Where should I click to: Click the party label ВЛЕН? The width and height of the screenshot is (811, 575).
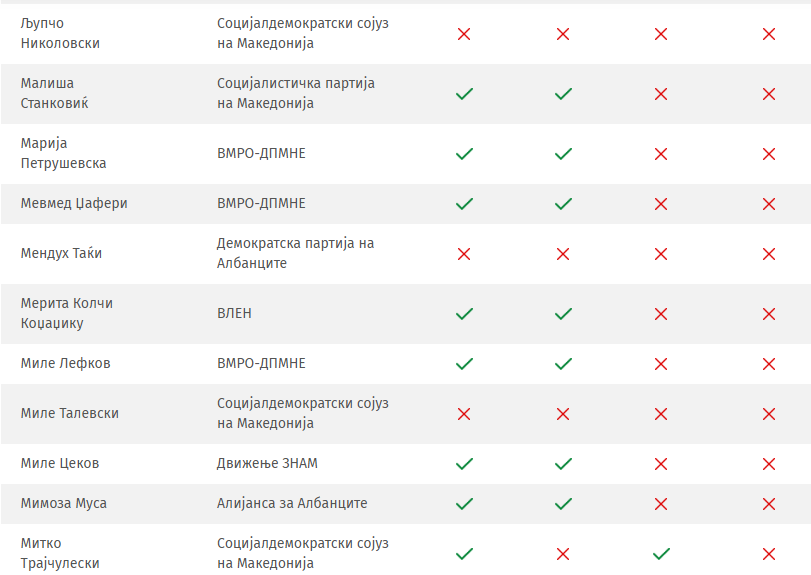[234, 313]
